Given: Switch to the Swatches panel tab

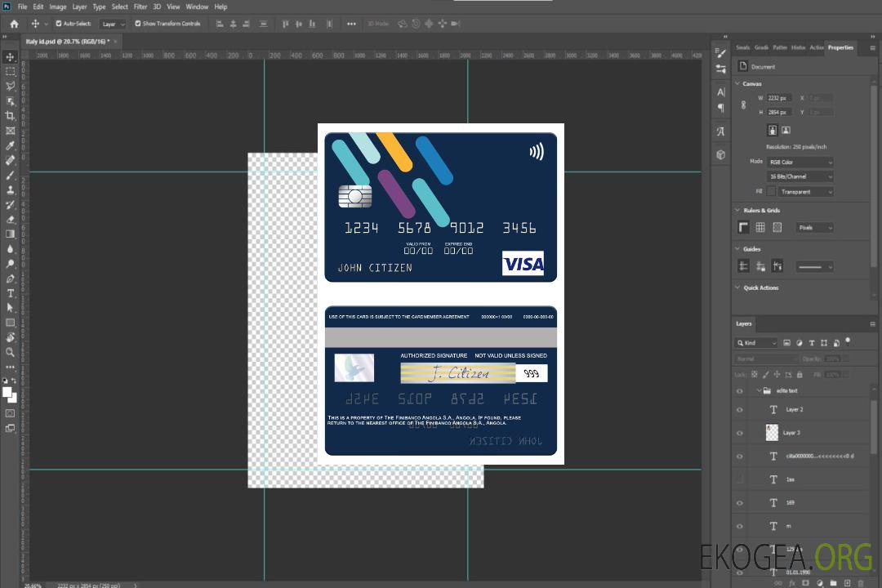Looking at the screenshot, I should (x=742, y=48).
